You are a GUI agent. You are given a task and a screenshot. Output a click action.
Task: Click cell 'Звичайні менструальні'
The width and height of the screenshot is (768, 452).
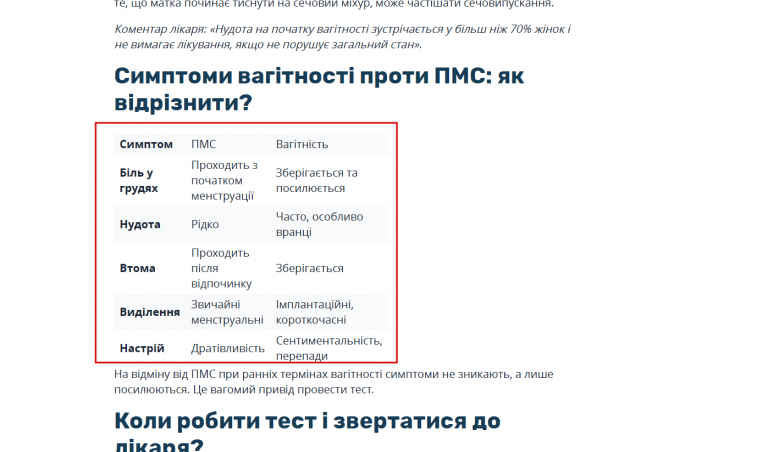tap(227, 312)
